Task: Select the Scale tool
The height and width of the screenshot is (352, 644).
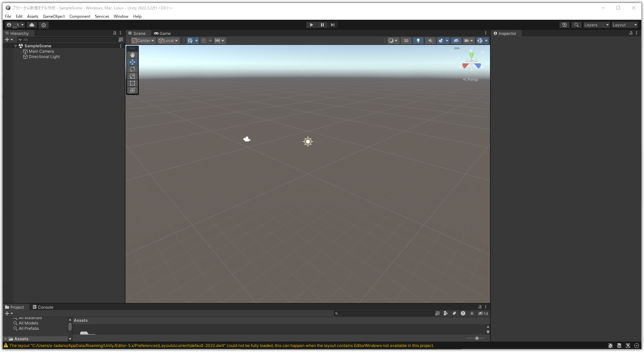Action: 132,76
